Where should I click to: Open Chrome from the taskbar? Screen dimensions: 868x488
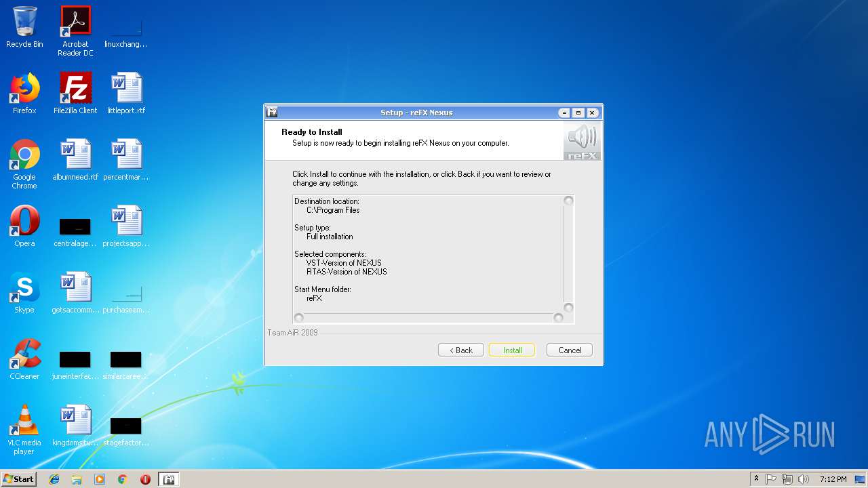tap(122, 479)
